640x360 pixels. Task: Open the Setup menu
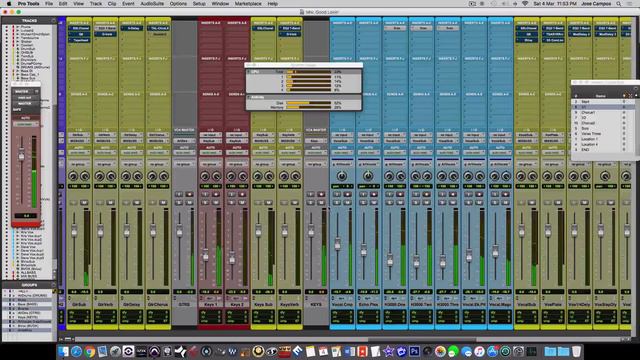click(199, 4)
